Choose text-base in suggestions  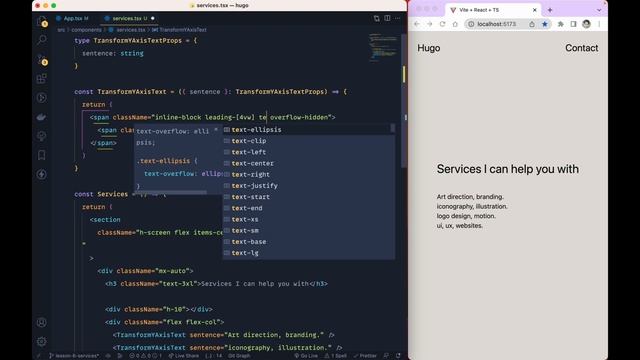[309, 242]
